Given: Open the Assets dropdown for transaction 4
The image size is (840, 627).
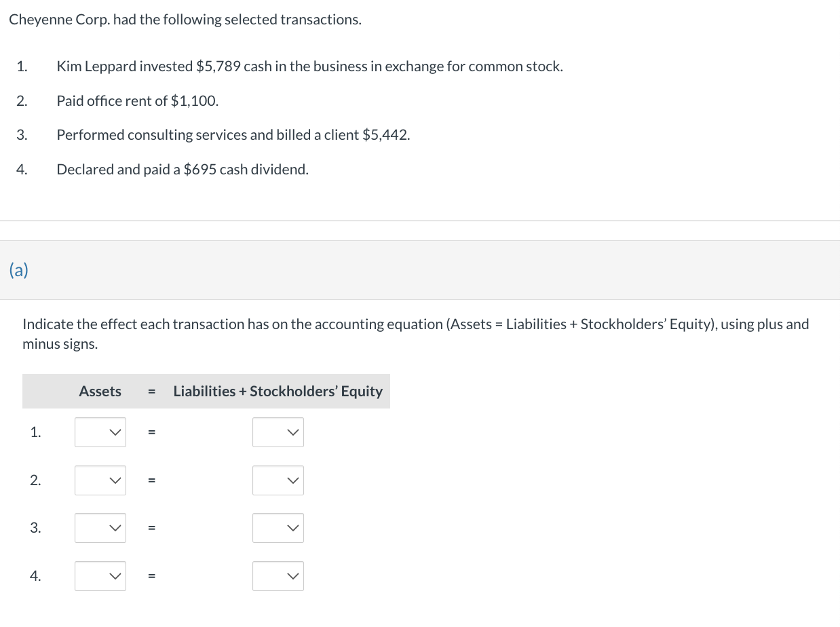Looking at the screenshot, I should (x=100, y=576).
